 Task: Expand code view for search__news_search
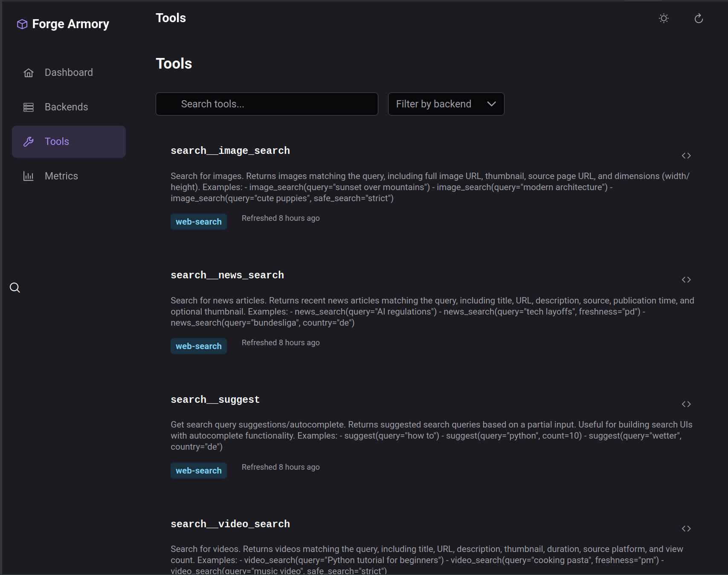coord(686,280)
